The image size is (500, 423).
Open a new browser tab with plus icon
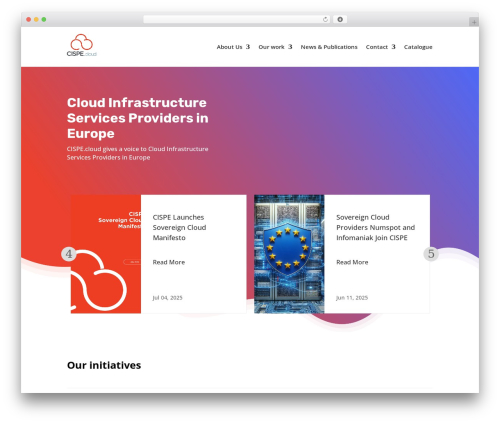(x=474, y=22)
